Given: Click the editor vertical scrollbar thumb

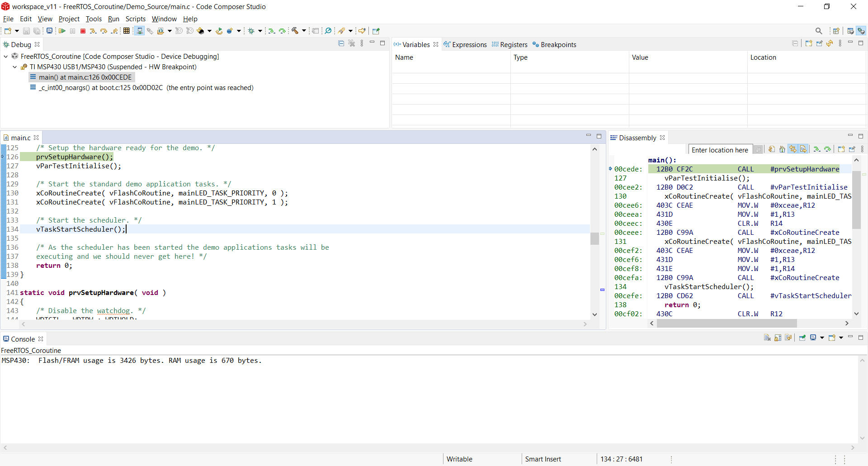Looking at the screenshot, I should 594,238.
